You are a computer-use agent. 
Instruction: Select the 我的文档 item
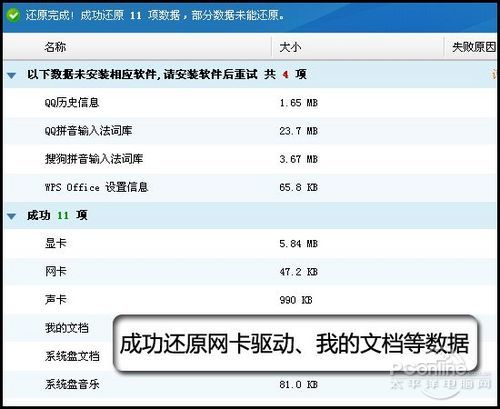click(67, 328)
